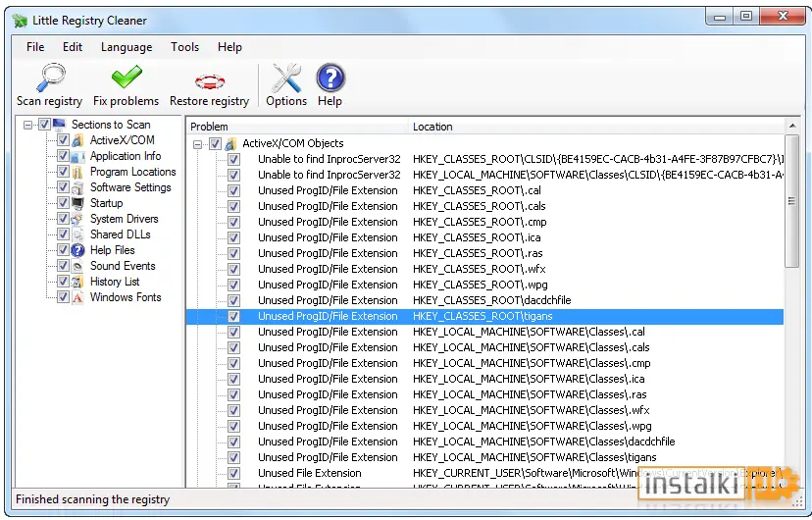Click the Help Files question mark icon
The height and width of the screenshot is (520, 812).
(77, 250)
